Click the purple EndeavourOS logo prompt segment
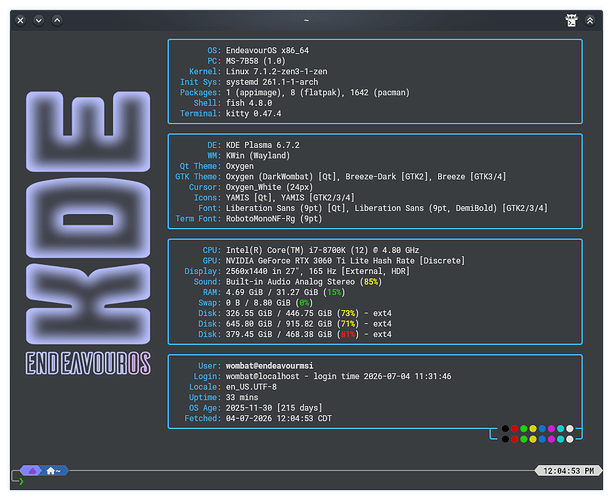Screen dimensions: 613x500 click(x=32, y=471)
